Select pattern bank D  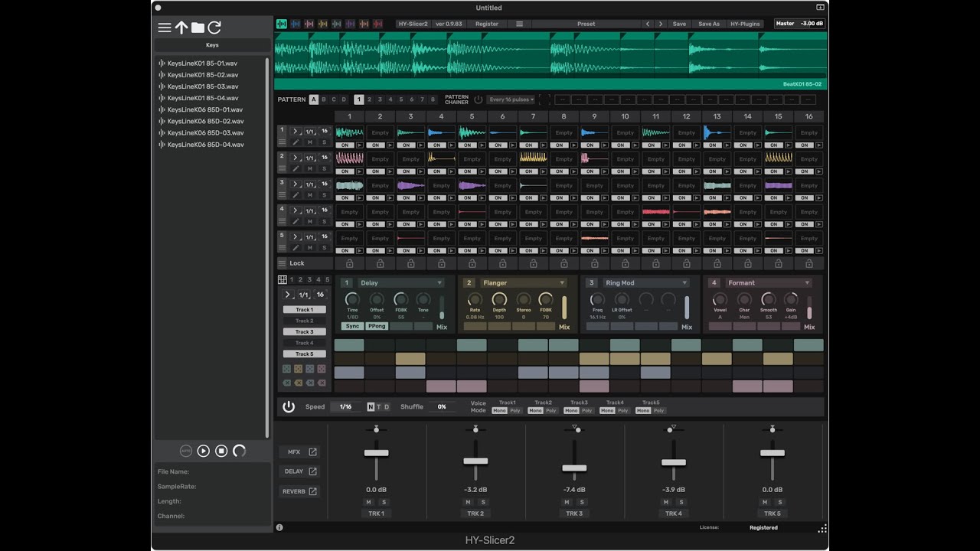coord(344,99)
